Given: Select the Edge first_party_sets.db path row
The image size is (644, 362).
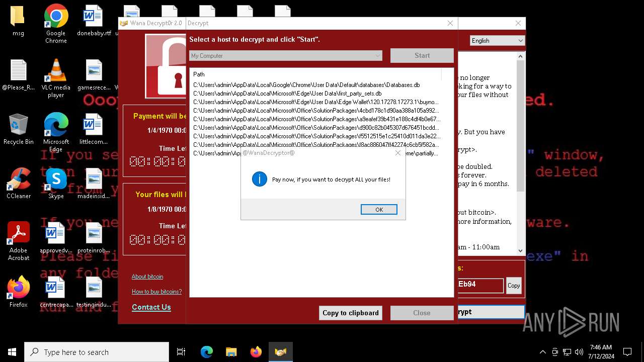Looking at the screenshot, I should [x=287, y=94].
